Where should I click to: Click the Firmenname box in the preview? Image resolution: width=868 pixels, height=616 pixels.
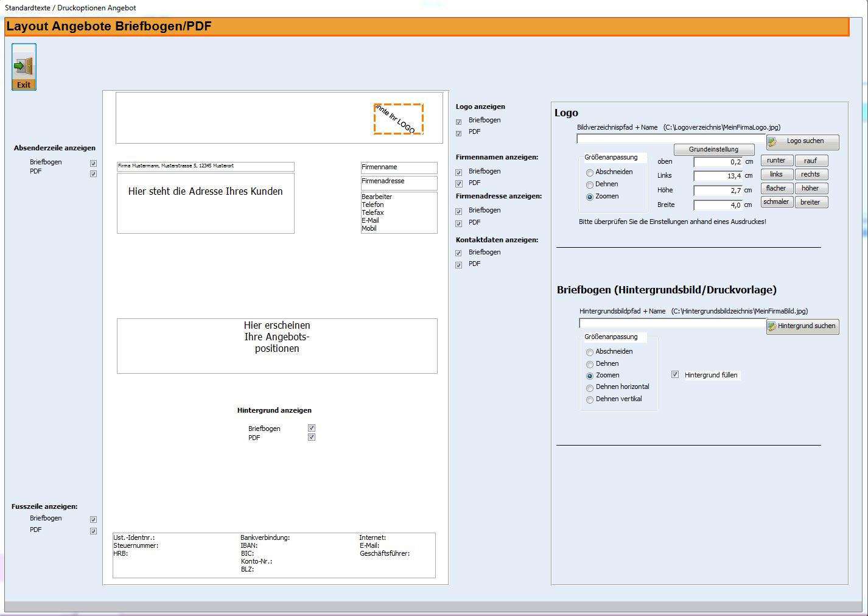pos(399,167)
